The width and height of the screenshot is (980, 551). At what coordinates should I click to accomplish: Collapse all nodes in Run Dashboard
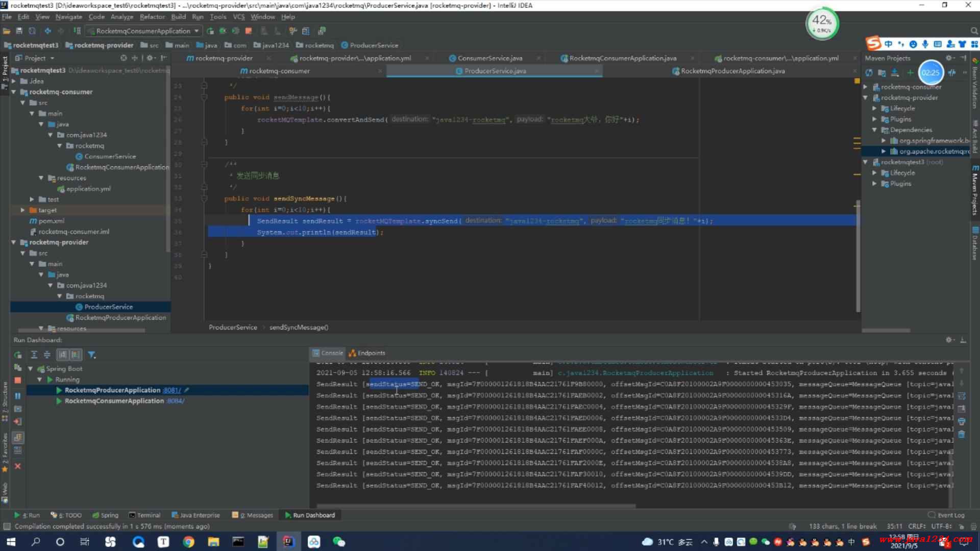click(47, 355)
